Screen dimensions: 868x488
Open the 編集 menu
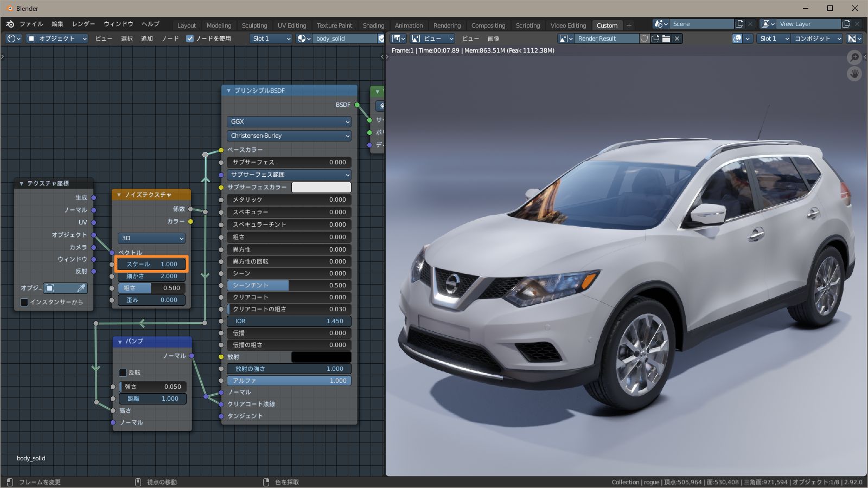click(58, 24)
